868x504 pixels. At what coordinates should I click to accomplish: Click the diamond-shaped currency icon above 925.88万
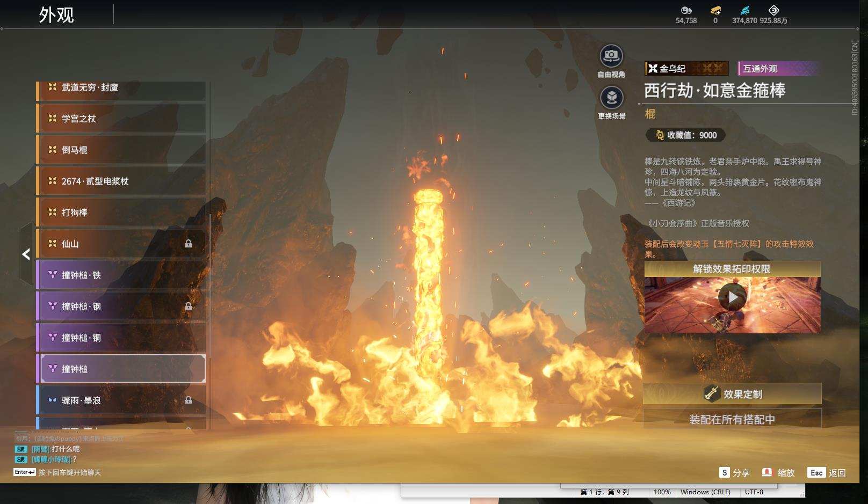773,10
